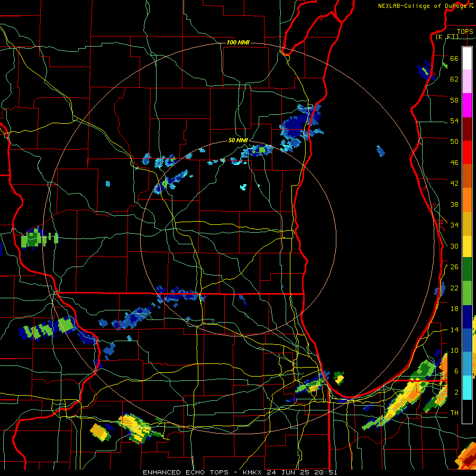Screen dimensions: 476x476
Task: Click the white swatch on the tops scale
Action: point(467,58)
